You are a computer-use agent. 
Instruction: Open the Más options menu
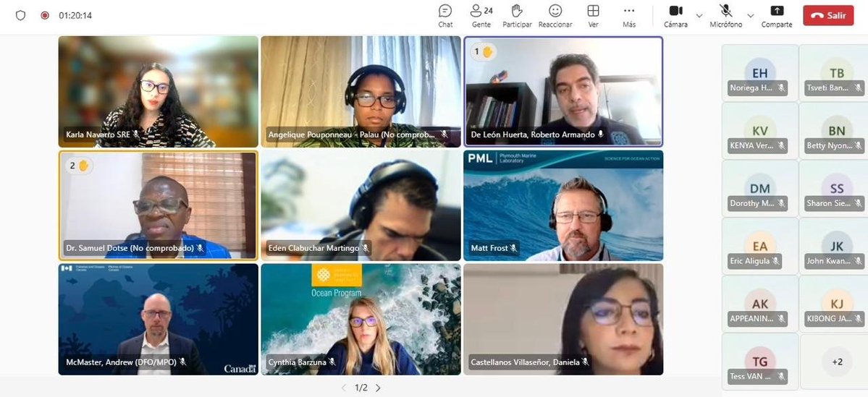click(x=629, y=16)
